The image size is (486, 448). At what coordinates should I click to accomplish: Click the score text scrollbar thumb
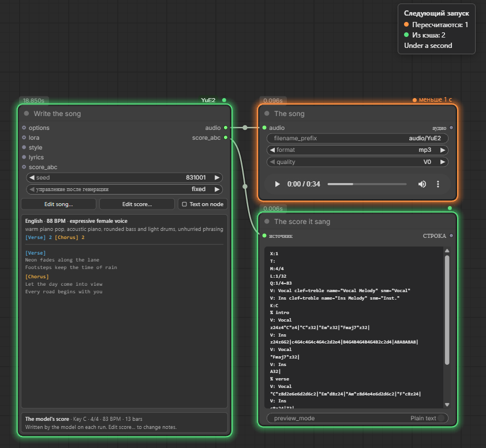(x=447, y=309)
